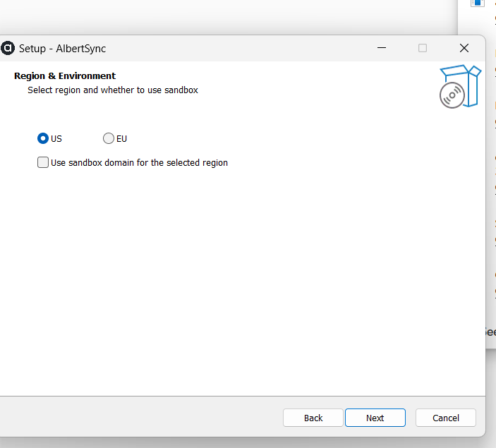This screenshot has width=496, height=448.
Task: Proceed with the Next button
Action: click(375, 418)
